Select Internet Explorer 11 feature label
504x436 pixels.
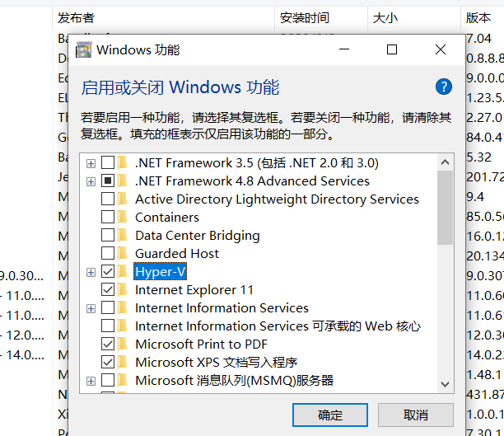[194, 290]
